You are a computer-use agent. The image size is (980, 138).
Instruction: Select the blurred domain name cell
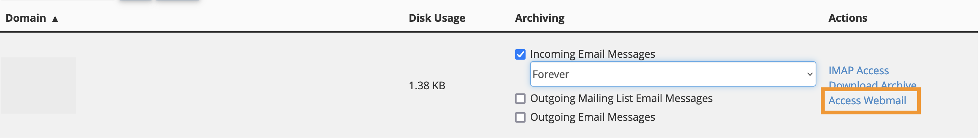[39, 85]
